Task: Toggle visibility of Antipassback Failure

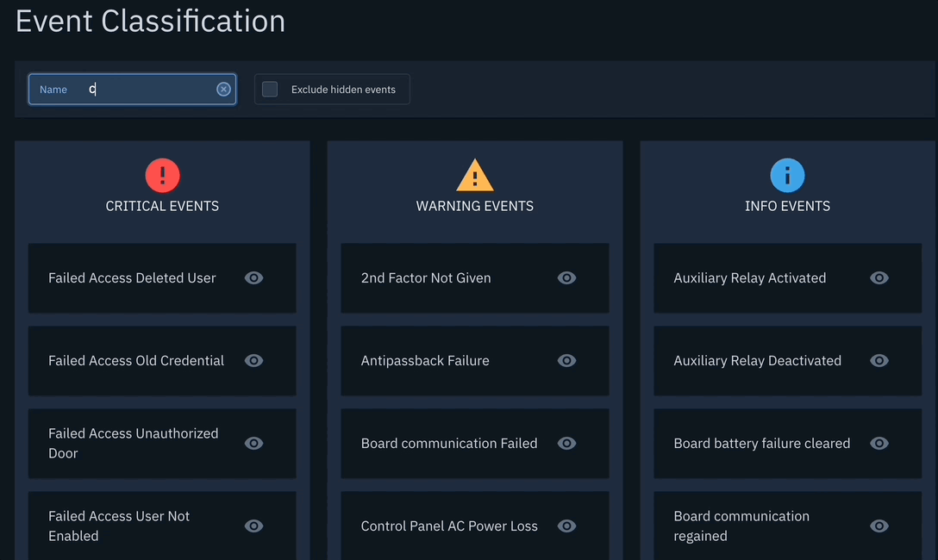Action: point(566,360)
